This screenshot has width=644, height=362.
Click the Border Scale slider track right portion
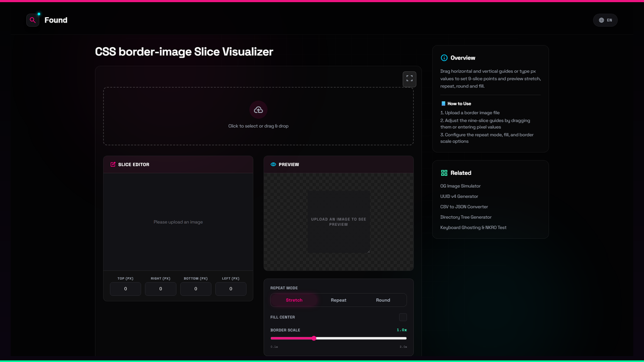point(361,338)
